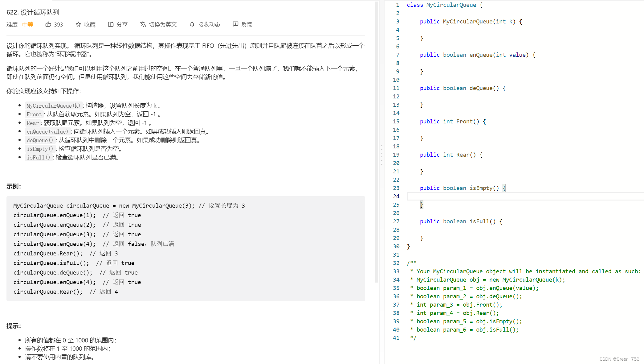Click the feedback flag icon

click(x=235, y=24)
